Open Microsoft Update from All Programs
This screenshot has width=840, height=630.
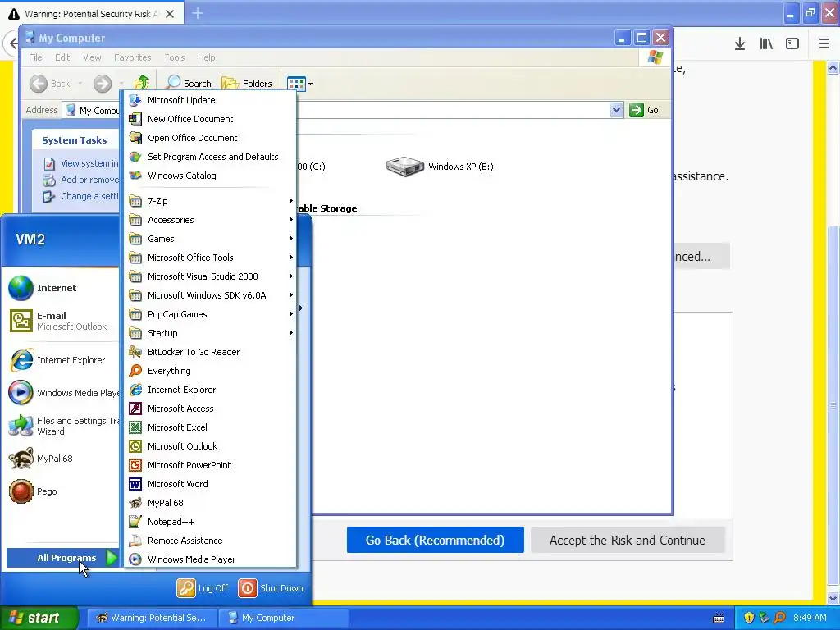tap(210, 100)
